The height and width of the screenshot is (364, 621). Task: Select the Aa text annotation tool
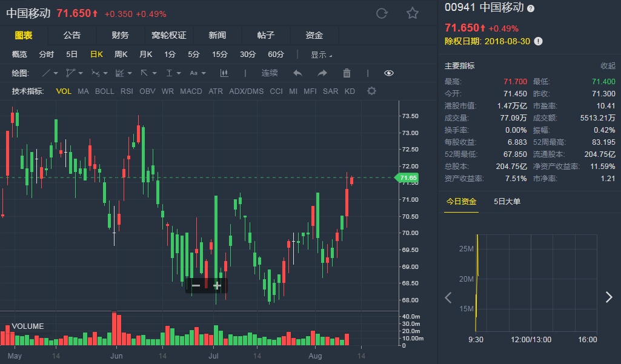(x=193, y=73)
